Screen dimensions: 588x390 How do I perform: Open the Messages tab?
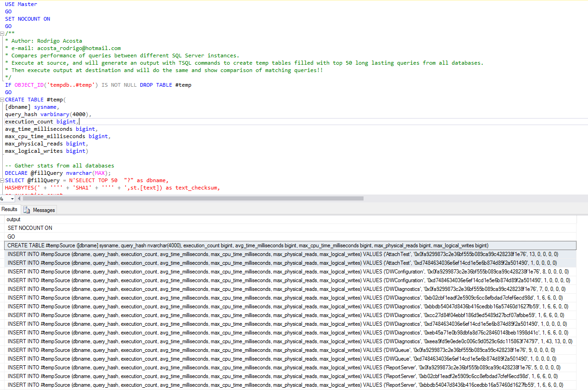[x=39, y=210]
